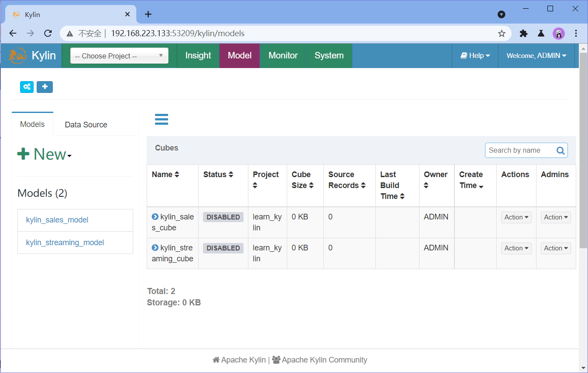Click browser forward arrow
Screen dimensions: 588x373
tap(30, 33)
